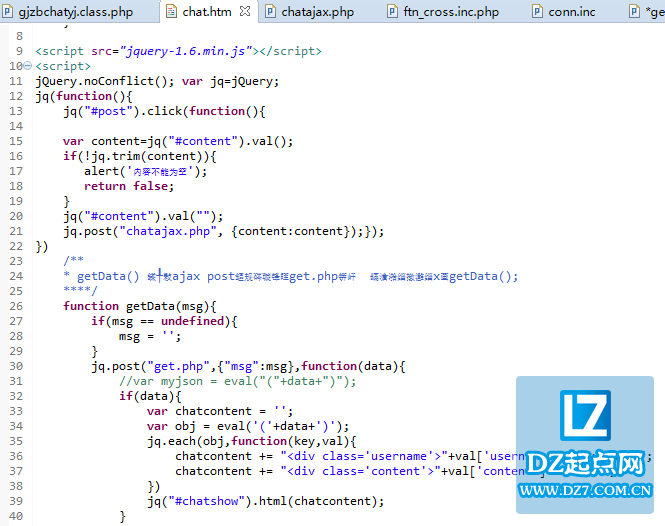Click line number 21 in the gutter

click(x=16, y=231)
